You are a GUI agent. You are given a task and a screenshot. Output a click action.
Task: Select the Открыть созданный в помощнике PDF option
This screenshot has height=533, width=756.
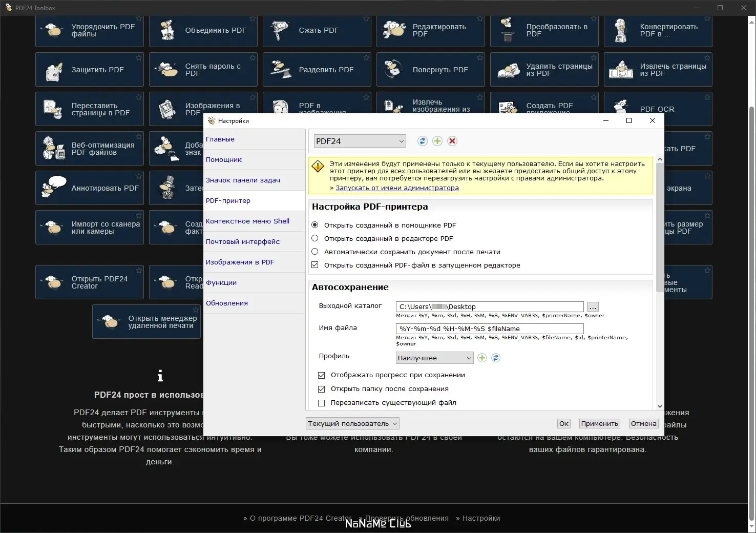tap(315, 225)
